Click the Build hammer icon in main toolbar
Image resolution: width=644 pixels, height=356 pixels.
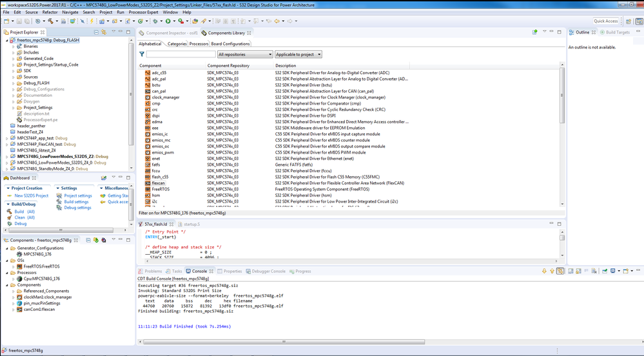click(50, 21)
